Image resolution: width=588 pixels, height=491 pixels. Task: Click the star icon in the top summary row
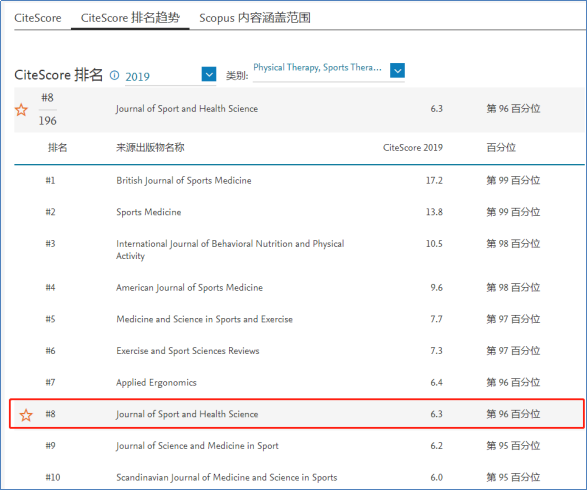click(21, 110)
